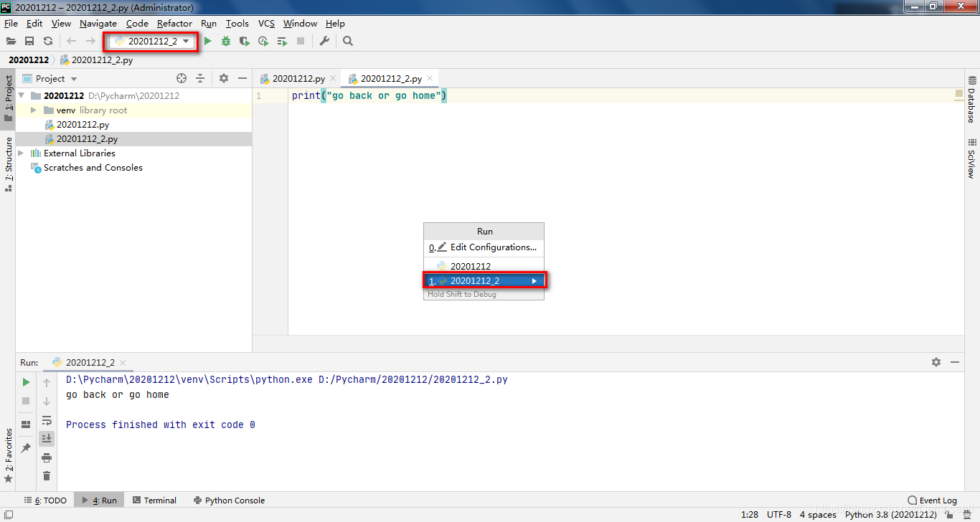Toggle the Pin Tab icon in Run panel

coord(26,448)
